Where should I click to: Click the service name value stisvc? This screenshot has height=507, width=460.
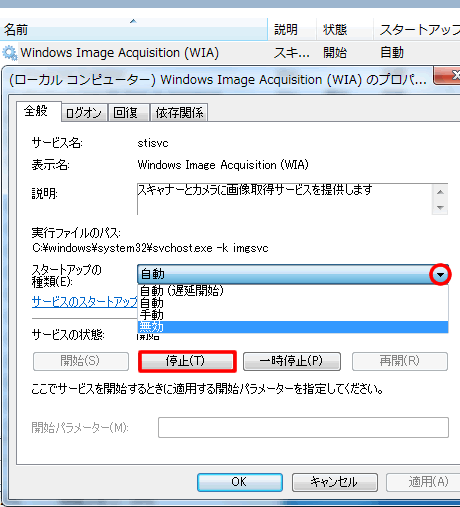coord(153,143)
